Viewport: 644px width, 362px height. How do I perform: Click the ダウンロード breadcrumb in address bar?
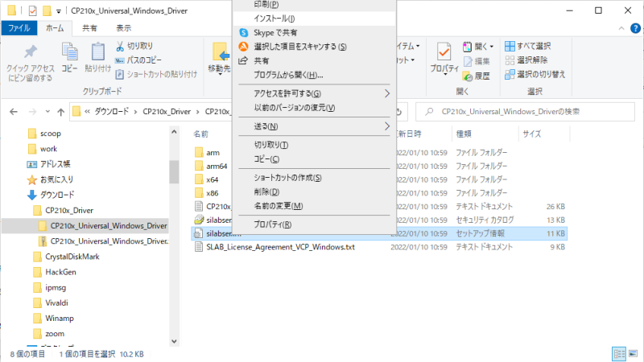click(x=111, y=112)
